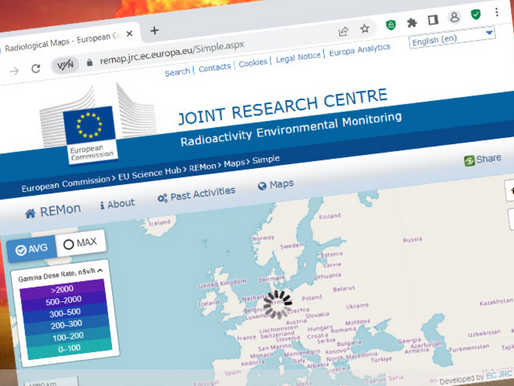Screen dimensions: 514x386
Task: Click the Share button
Action: pos(482,159)
